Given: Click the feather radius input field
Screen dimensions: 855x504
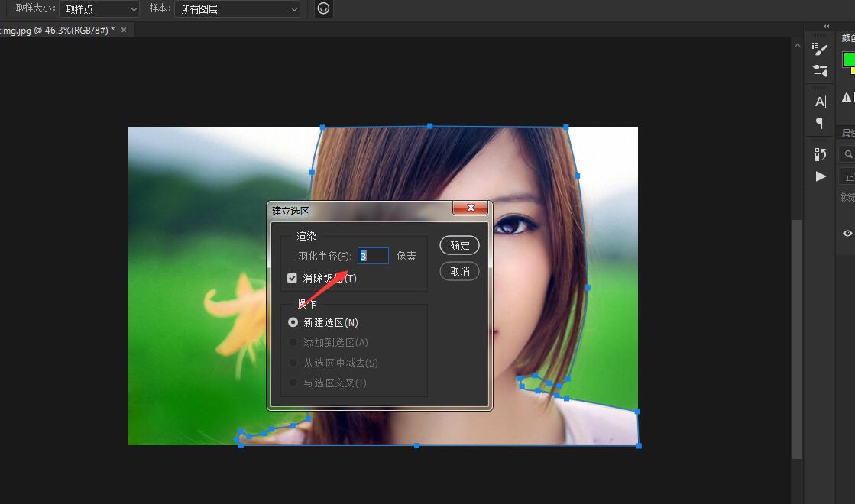Looking at the screenshot, I should tap(373, 256).
